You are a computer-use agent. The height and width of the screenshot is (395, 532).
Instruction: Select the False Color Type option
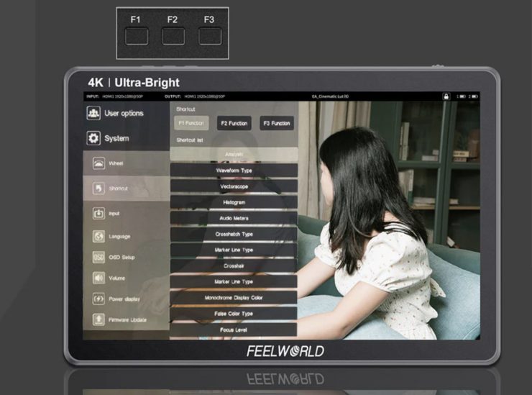point(234,314)
